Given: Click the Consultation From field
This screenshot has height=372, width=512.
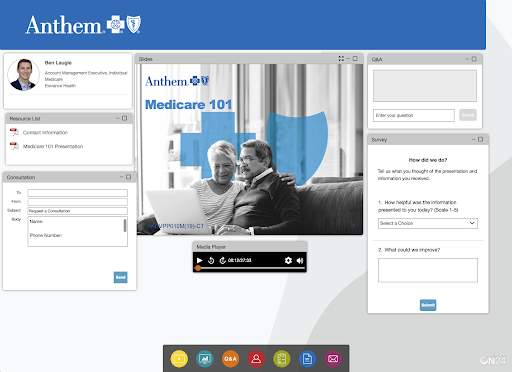Looking at the screenshot, I should (x=77, y=202).
